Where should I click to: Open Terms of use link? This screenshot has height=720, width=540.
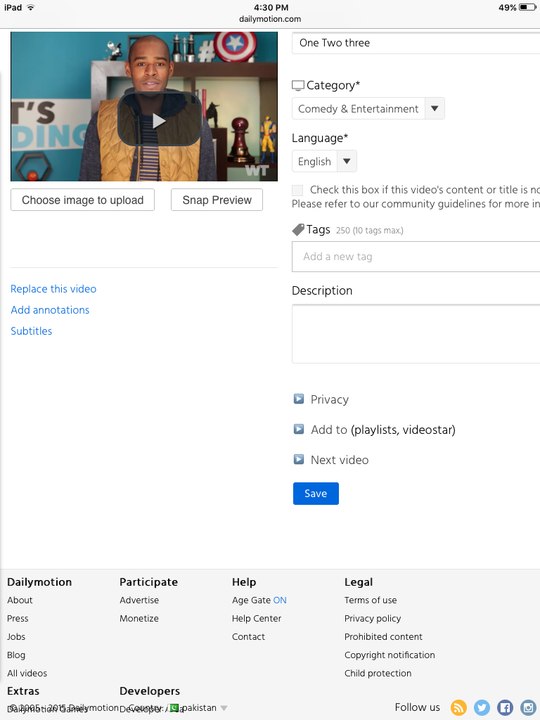371,600
